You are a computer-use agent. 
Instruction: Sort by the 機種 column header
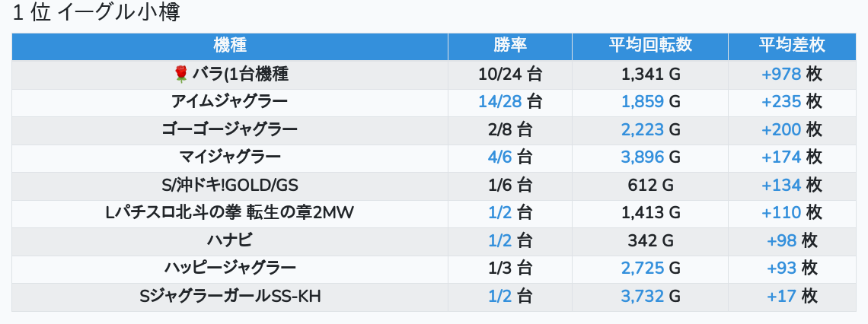(x=230, y=46)
